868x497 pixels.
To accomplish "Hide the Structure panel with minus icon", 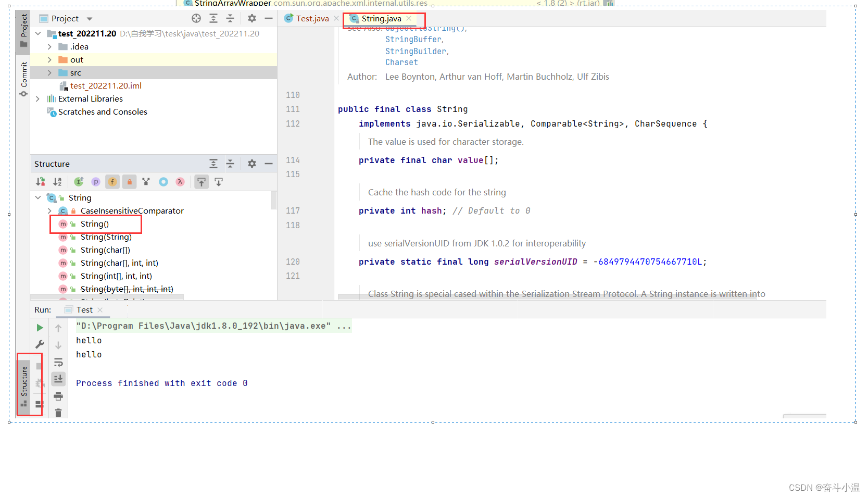I will click(269, 164).
